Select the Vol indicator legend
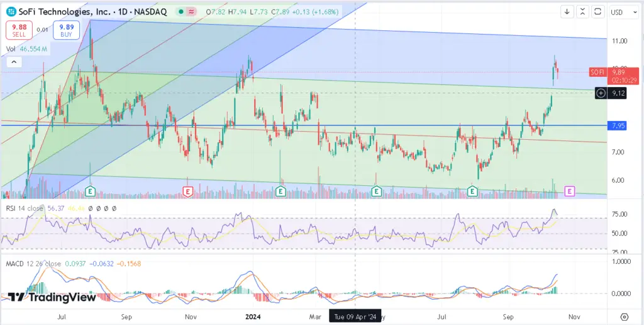This screenshot has height=325, width=644. [11, 49]
